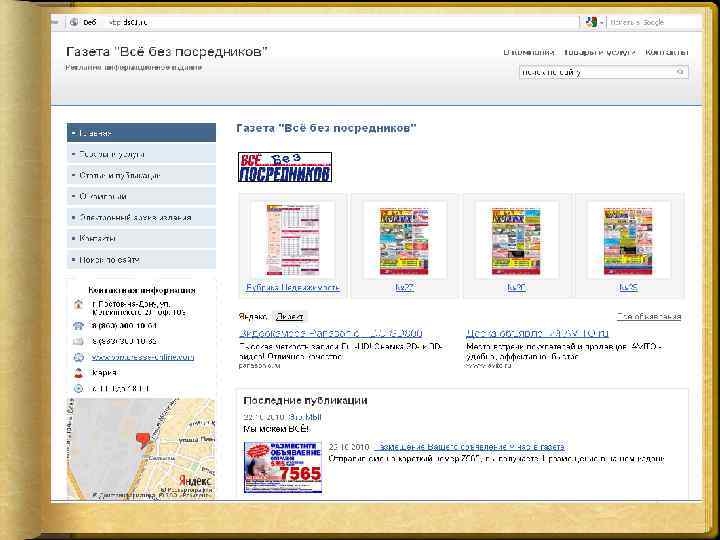The width and height of the screenshot is (720, 540).
Task: Open the №27 newspaper issue thumbnail
Action: (x=404, y=241)
